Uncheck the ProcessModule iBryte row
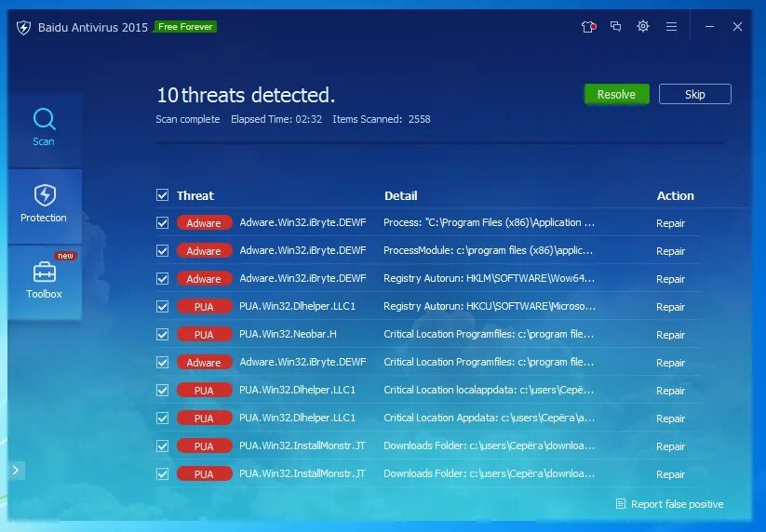766x532 pixels. click(162, 251)
